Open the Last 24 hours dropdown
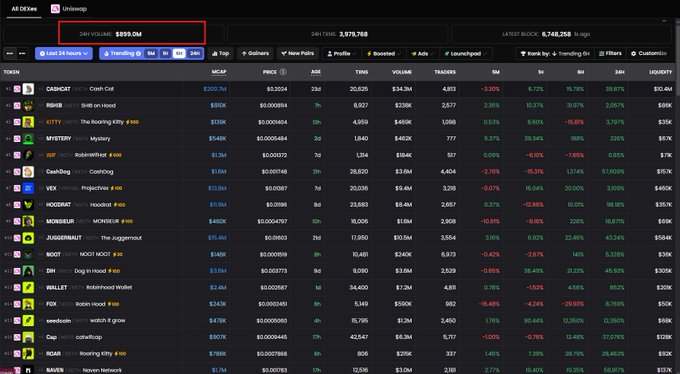Screen dimensions: 680x374 [x=64, y=53]
